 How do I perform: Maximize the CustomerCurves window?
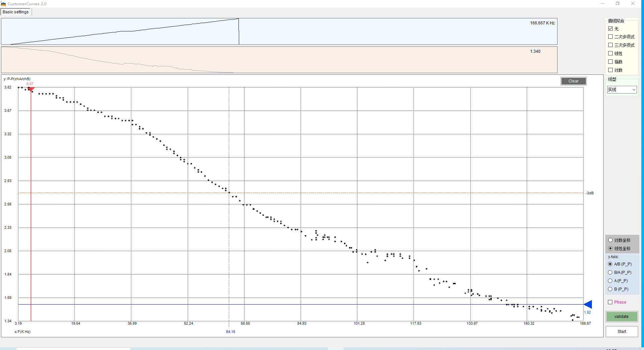tap(618, 4)
